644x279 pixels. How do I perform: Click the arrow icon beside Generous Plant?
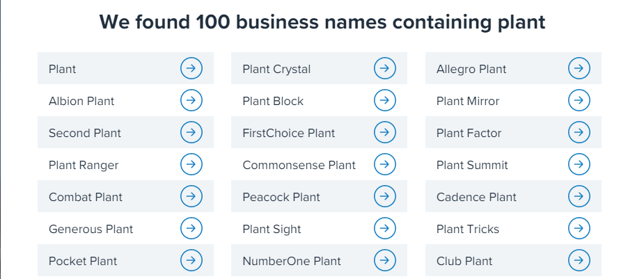click(191, 229)
